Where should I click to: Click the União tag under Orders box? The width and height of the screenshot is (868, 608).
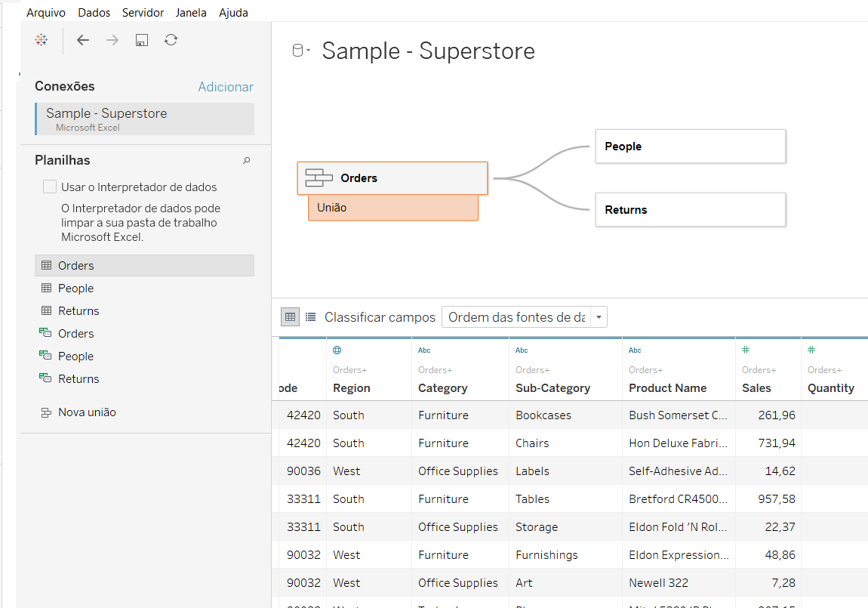393,208
